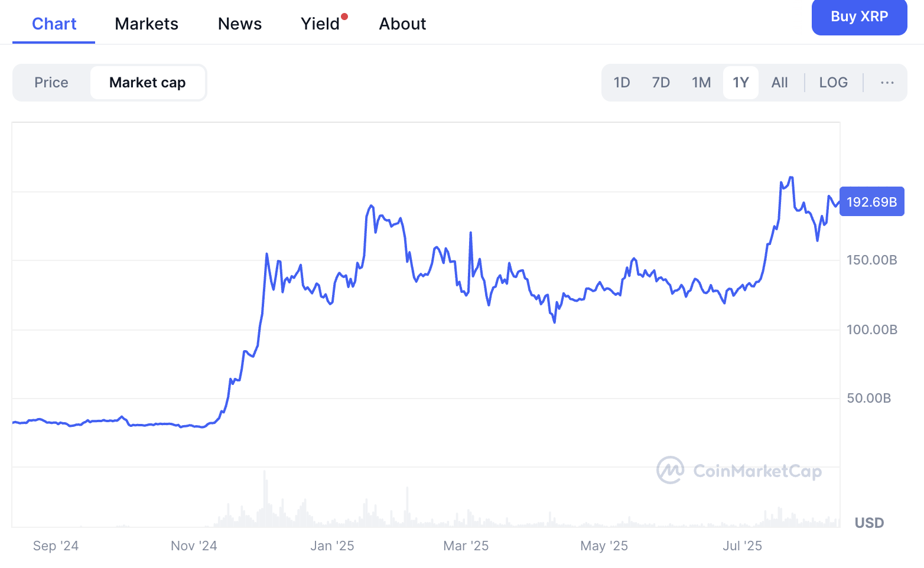Switch chart timeframe to 1D
The height and width of the screenshot is (568, 924).
pos(622,83)
